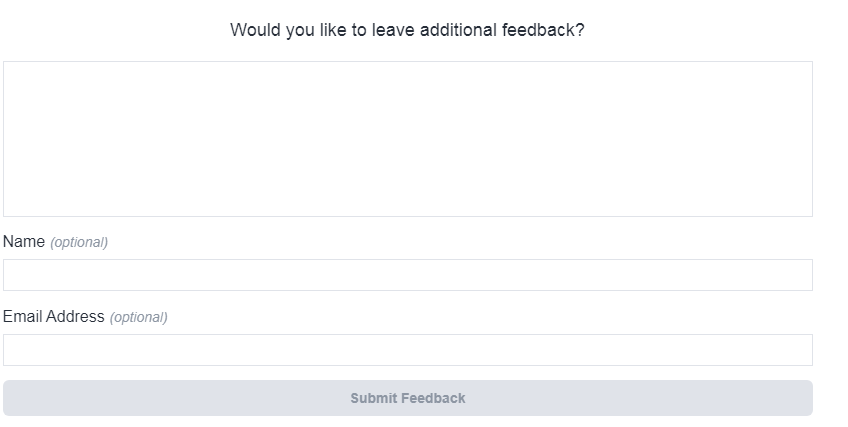This screenshot has height=427, width=848.
Task: Focus the Name input field
Action: [407, 275]
